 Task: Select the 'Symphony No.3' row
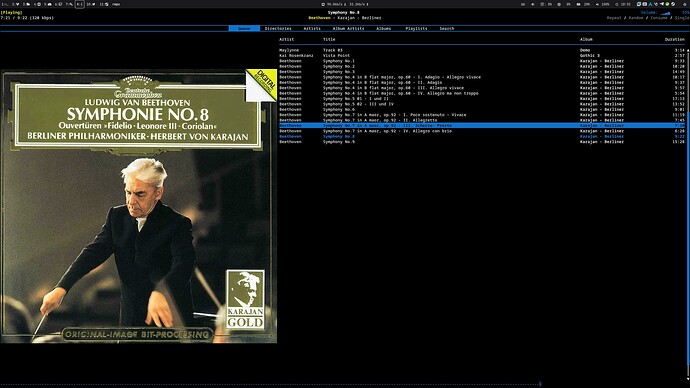click(482, 72)
